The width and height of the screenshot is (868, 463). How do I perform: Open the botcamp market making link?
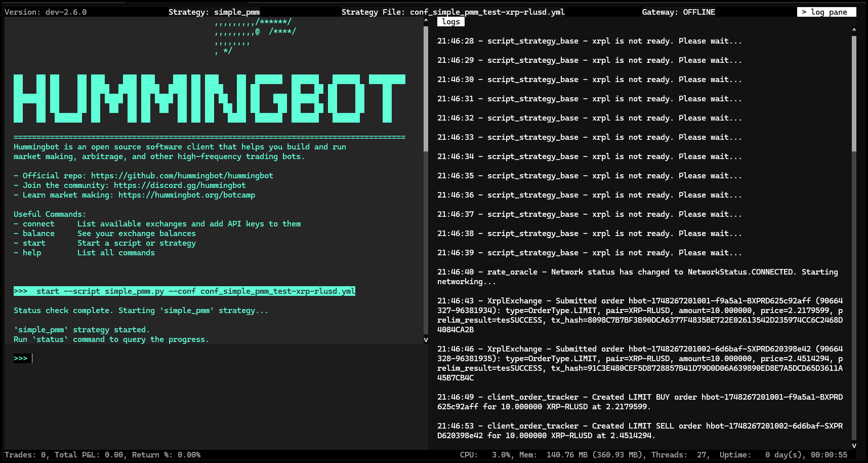point(186,195)
